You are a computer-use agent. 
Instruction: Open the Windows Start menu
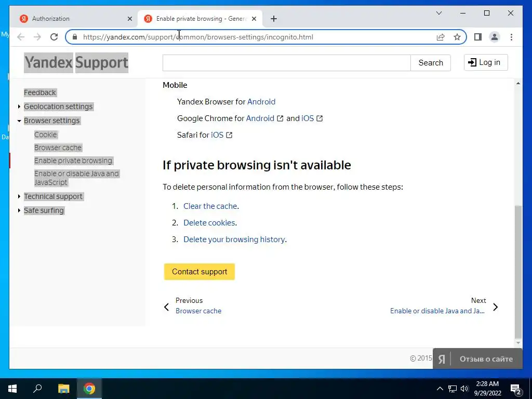pyautogui.click(x=12, y=389)
